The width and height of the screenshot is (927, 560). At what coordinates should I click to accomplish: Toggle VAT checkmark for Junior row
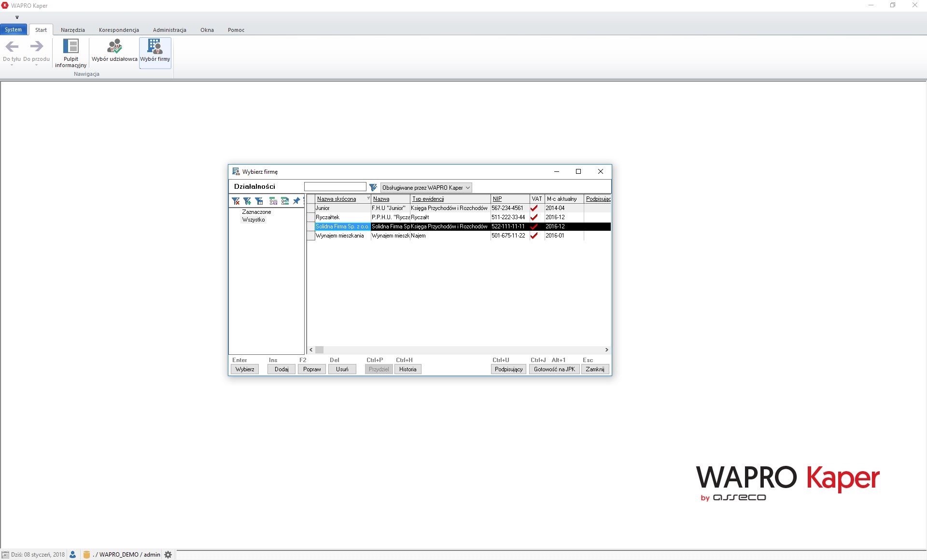[x=534, y=208]
